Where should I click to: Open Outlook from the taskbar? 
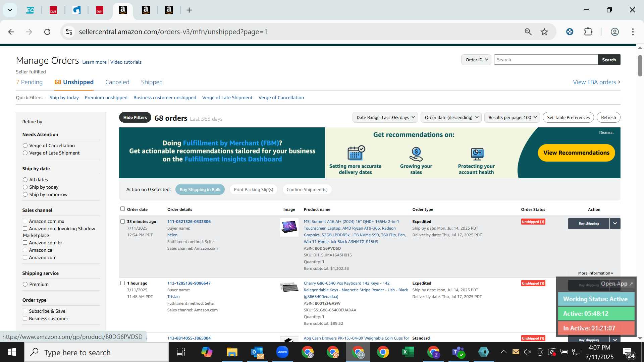[x=257, y=352]
